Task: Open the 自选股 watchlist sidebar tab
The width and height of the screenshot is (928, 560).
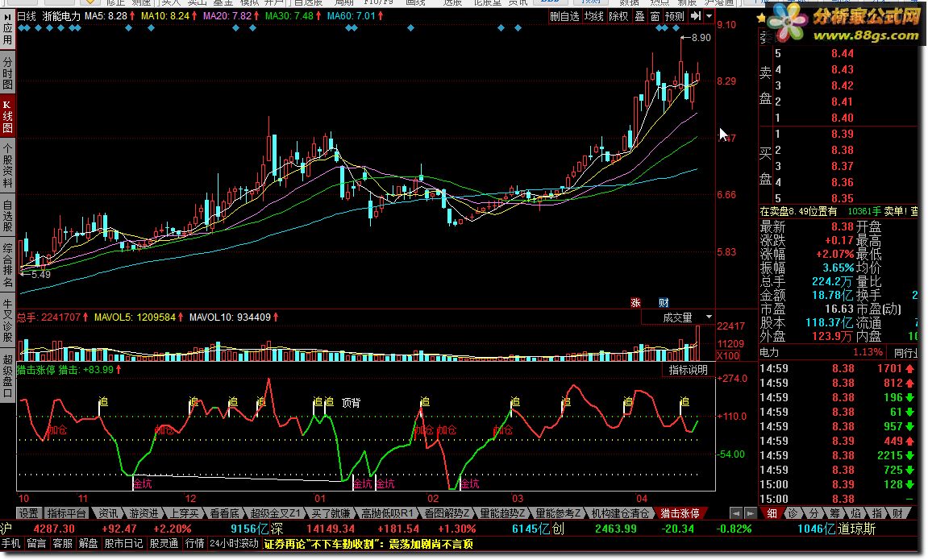Action: (x=8, y=216)
